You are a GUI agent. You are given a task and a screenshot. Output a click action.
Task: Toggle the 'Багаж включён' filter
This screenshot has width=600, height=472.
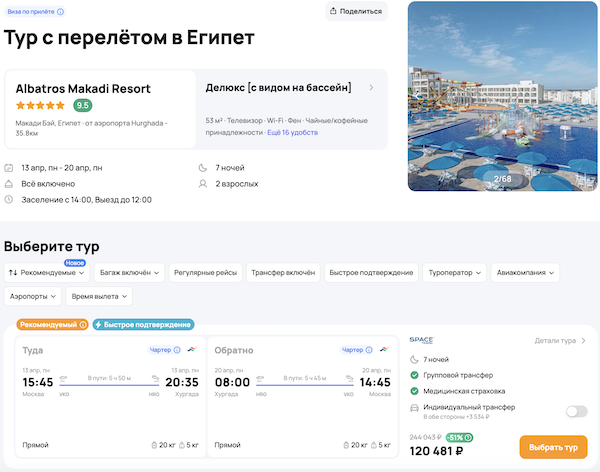127,272
